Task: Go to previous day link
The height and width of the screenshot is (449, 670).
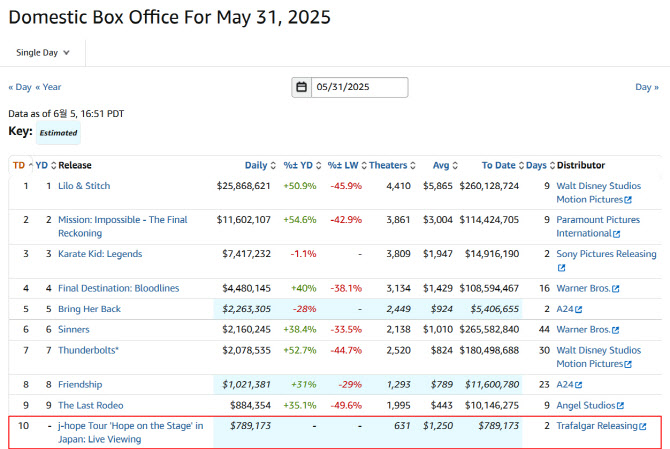Action: coord(19,87)
